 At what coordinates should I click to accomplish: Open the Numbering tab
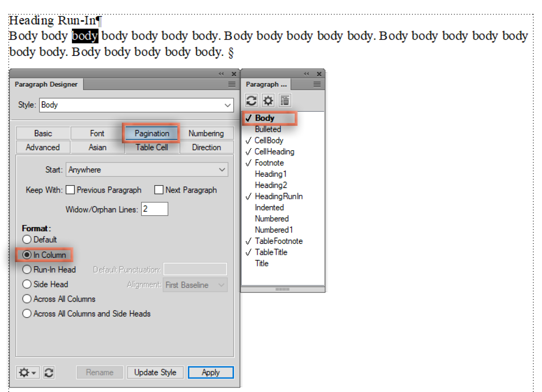206,133
